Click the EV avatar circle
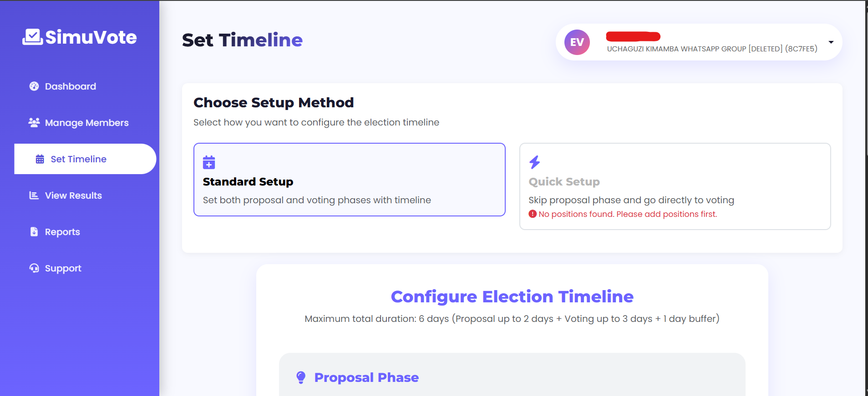Image resolution: width=868 pixels, height=396 pixels. (x=577, y=42)
